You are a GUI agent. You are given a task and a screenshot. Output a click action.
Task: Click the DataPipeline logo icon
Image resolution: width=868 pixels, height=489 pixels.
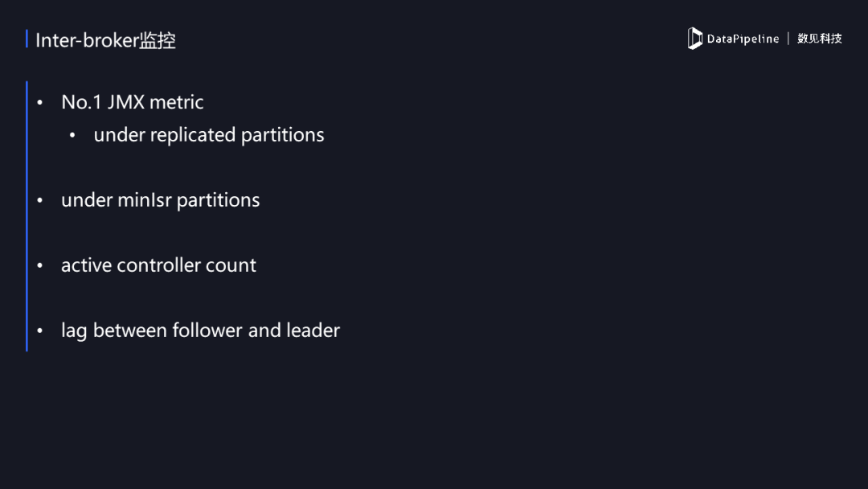(x=694, y=39)
